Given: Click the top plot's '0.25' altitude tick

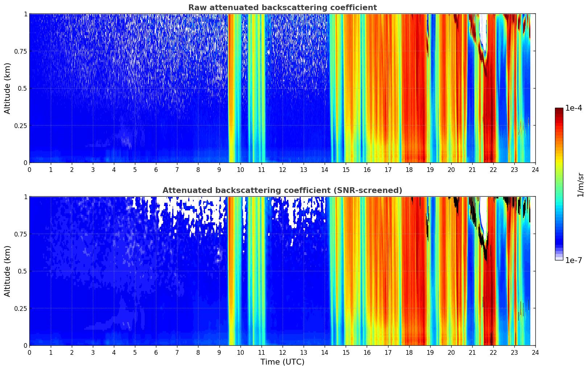Looking at the screenshot, I should point(21,126).
